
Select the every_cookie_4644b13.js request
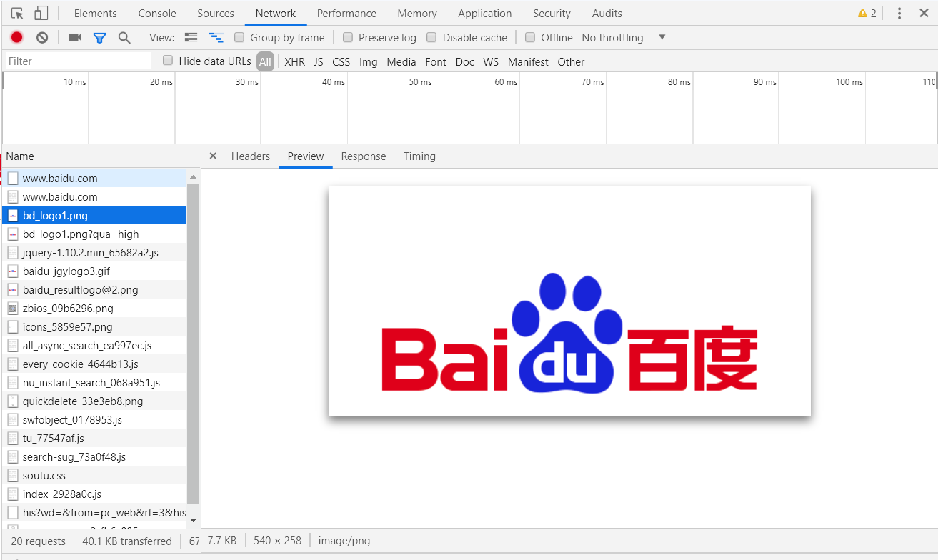(x=94, y=364)
